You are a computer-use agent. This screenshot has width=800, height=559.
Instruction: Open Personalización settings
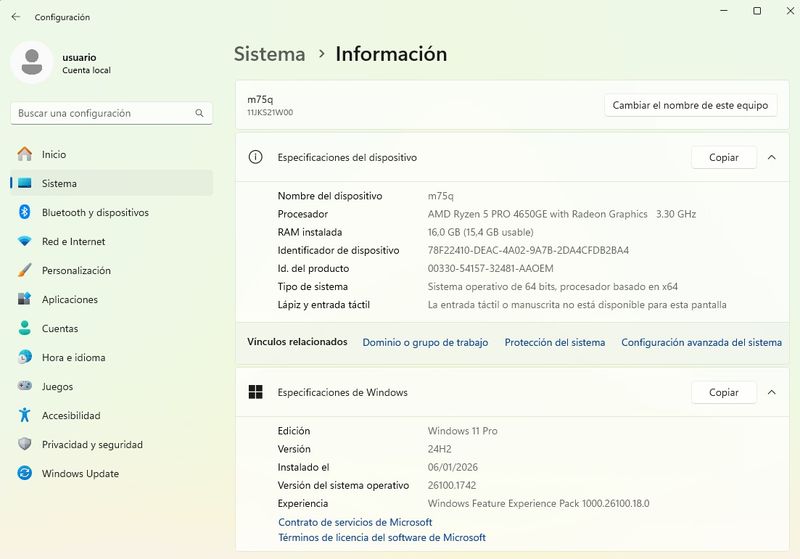coord(112,270)
